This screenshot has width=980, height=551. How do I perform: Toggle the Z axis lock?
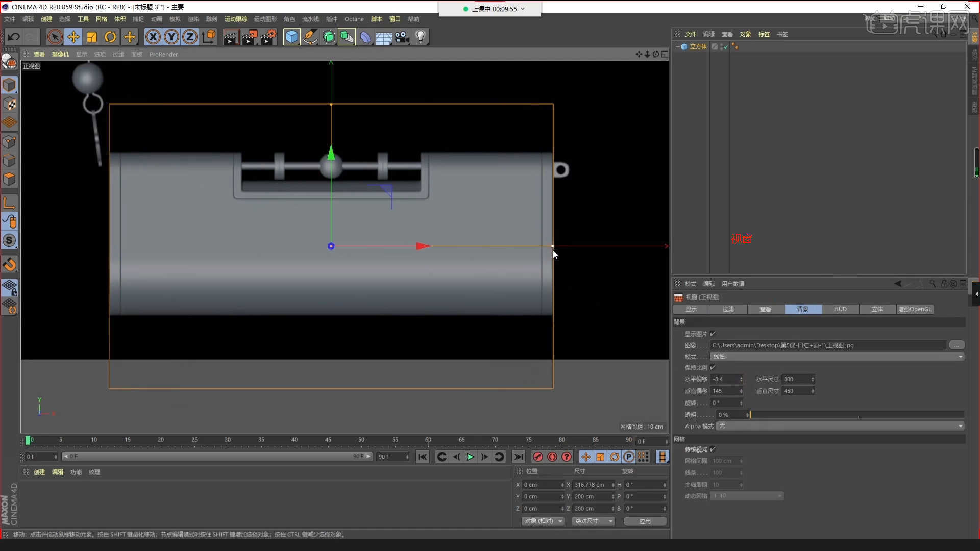(x=190, y=37)
